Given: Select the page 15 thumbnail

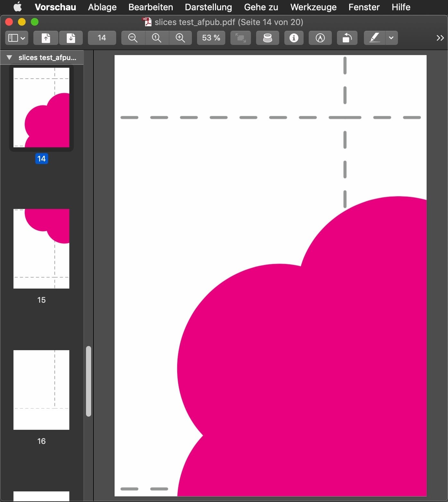Looking at the screenshot, I should [41, 249].
